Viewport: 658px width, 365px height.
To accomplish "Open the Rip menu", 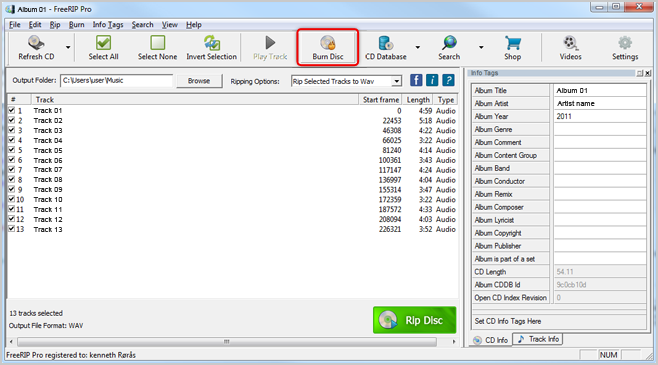I will tap(55, 25).
